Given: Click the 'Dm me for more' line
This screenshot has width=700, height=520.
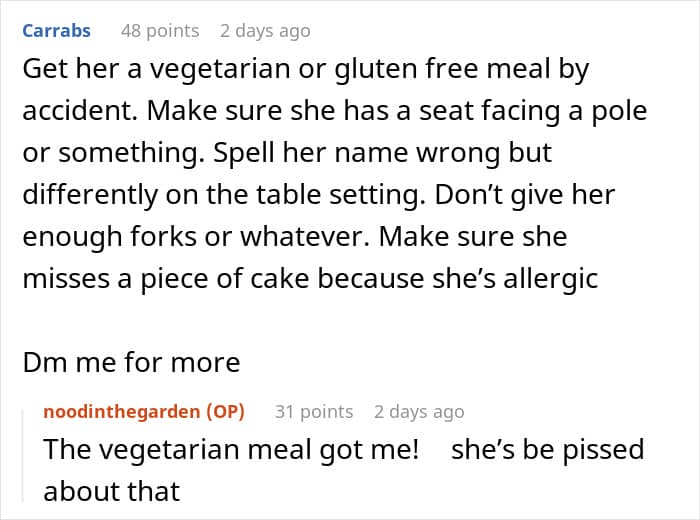Looking at the screenshot, I should point(131,362).
